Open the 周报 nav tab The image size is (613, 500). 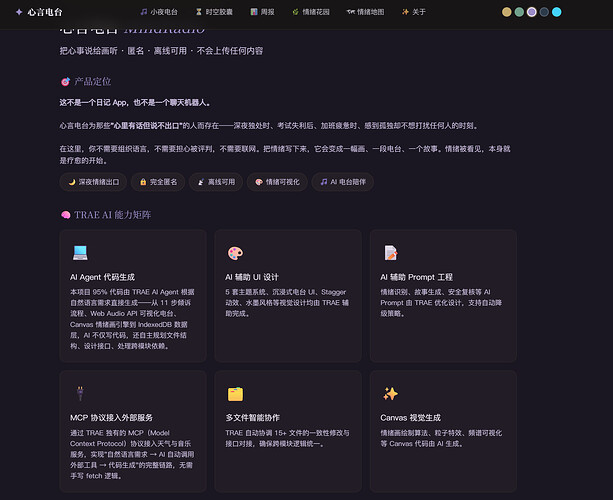point(262,12)
